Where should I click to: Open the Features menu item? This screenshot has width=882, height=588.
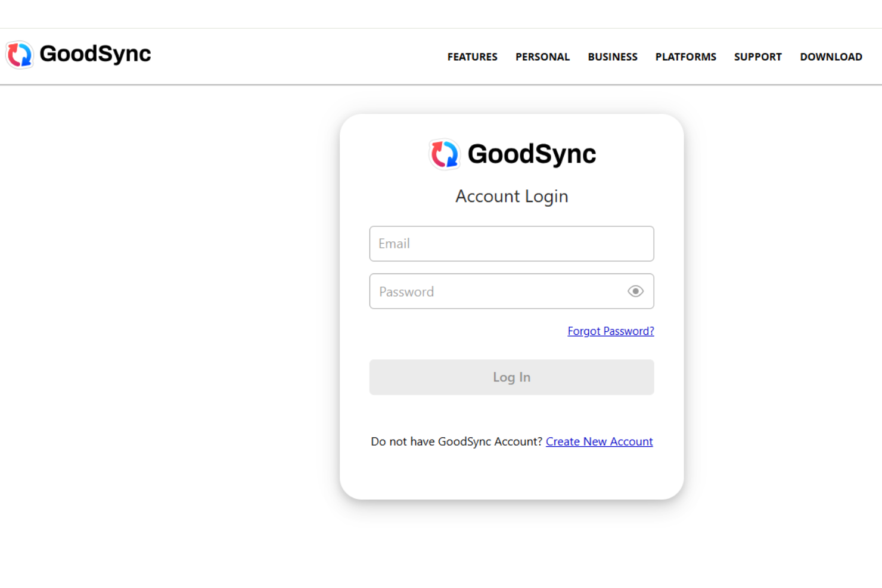(472, 57)
